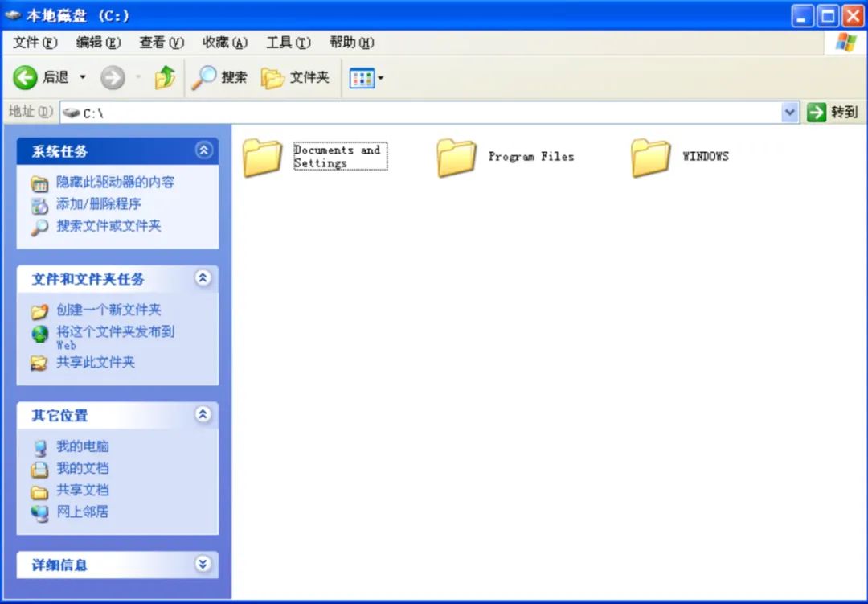Click 共享此文件夹 link

95,363
